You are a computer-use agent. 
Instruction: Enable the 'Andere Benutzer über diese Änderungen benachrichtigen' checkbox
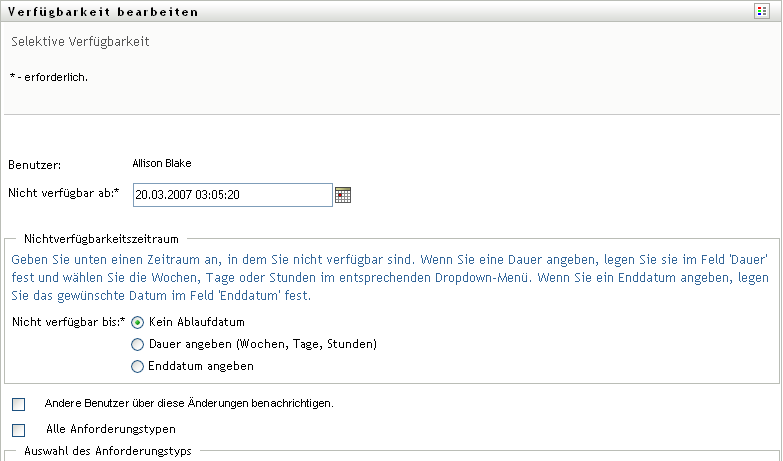[x=18, y=405]
